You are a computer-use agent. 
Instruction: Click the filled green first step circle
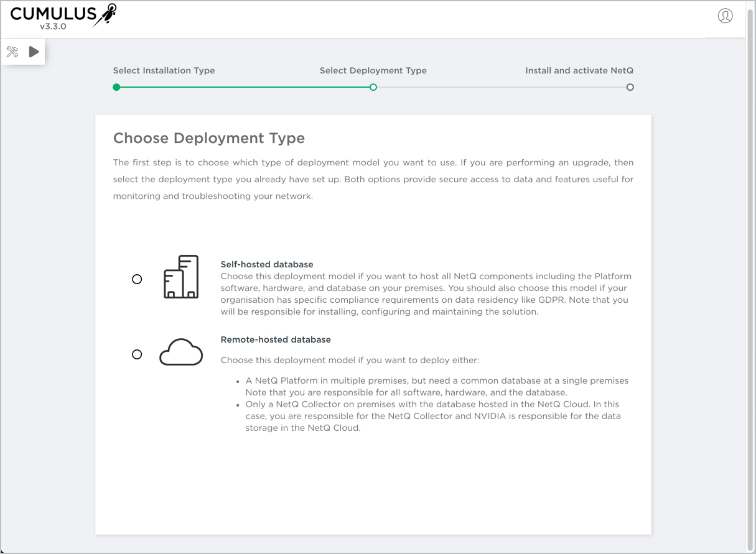[116, 87]
